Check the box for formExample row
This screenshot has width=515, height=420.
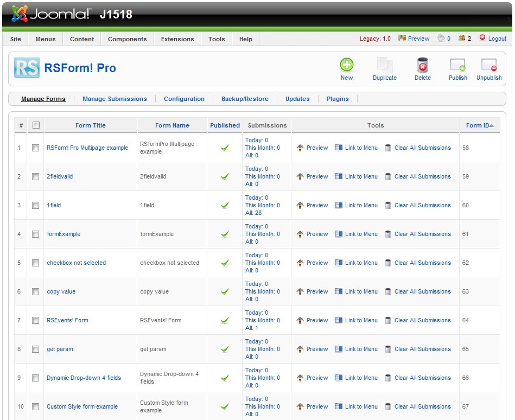[35, 234]
